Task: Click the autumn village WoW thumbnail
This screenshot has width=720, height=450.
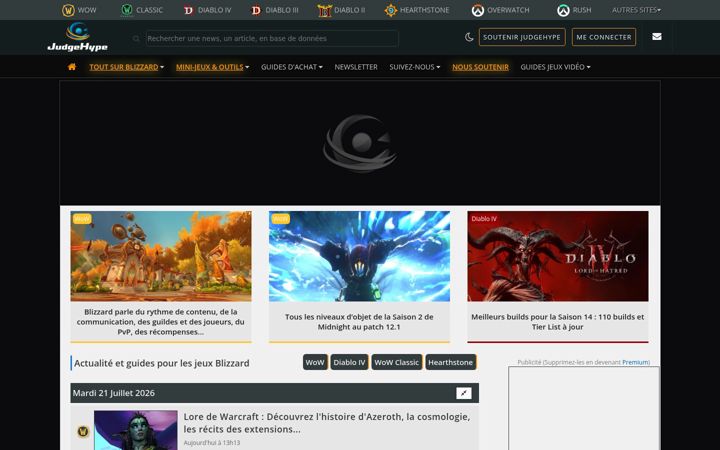Action: point(161,256)
